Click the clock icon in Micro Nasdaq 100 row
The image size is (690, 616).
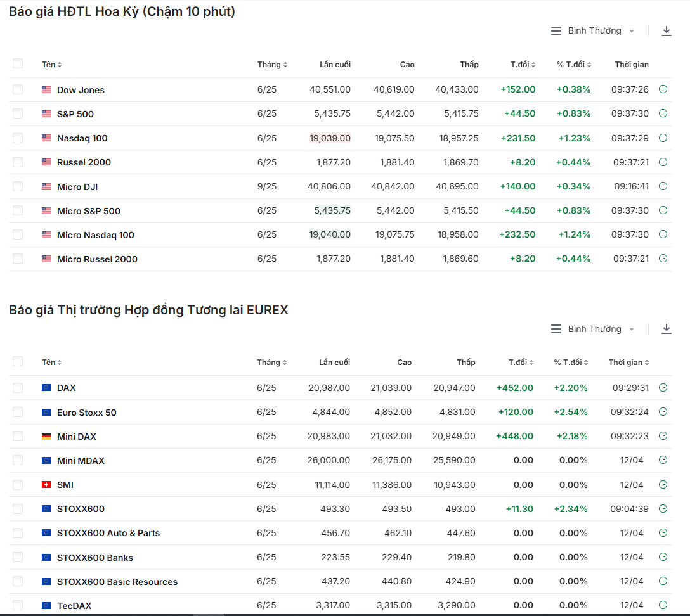(663, 234)
